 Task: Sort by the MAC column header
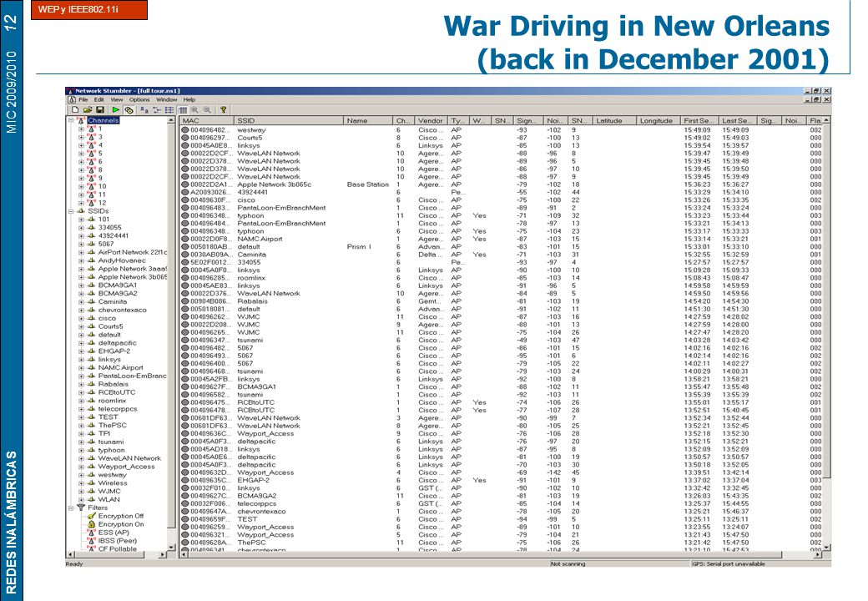click(x=206, y=120)
